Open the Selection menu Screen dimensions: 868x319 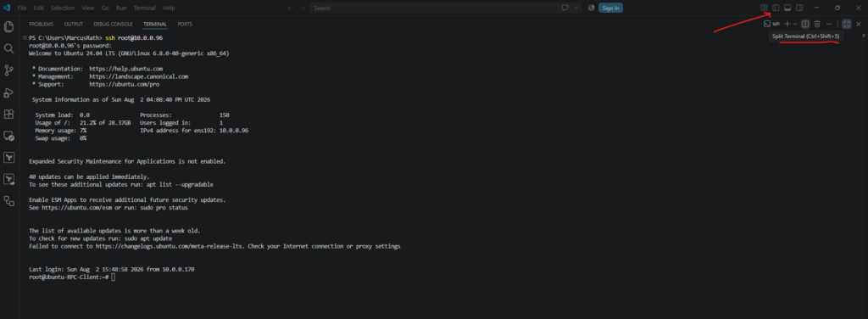coord(63,8)
